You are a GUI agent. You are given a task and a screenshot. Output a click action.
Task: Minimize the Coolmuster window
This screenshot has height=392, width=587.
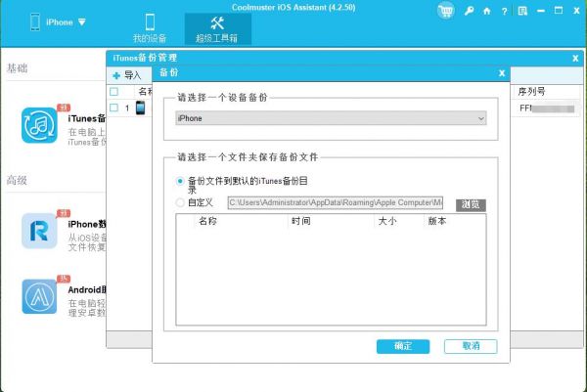(x=541, y=11)
